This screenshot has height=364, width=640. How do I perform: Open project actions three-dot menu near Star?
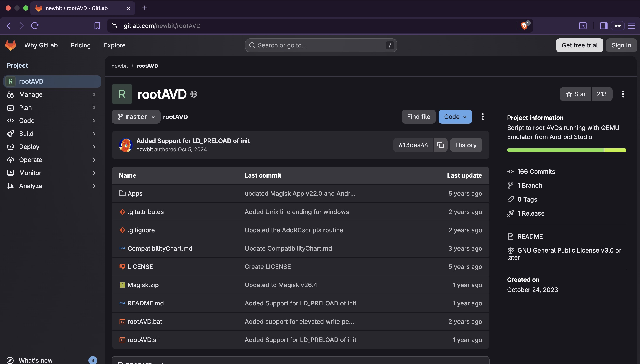(623, 94)
